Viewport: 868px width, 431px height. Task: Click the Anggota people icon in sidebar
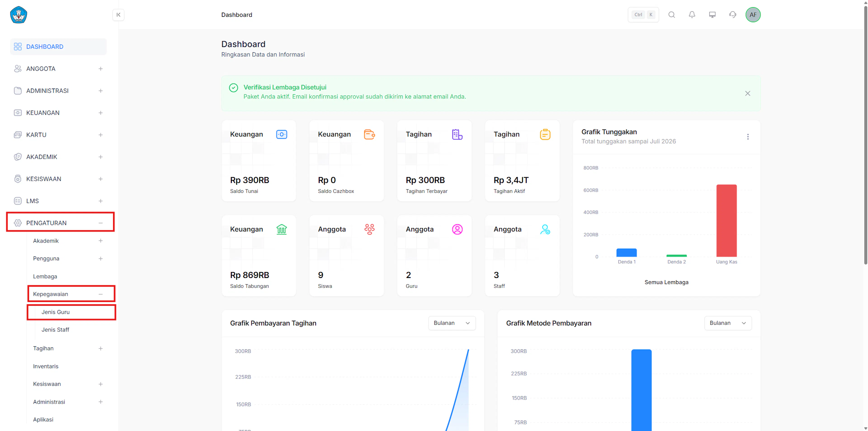(x=18, y=69)
